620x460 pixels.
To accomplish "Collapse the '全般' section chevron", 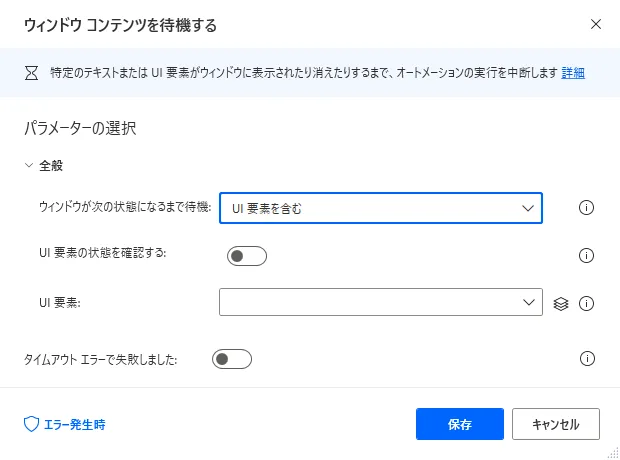I will click(29, 166).
